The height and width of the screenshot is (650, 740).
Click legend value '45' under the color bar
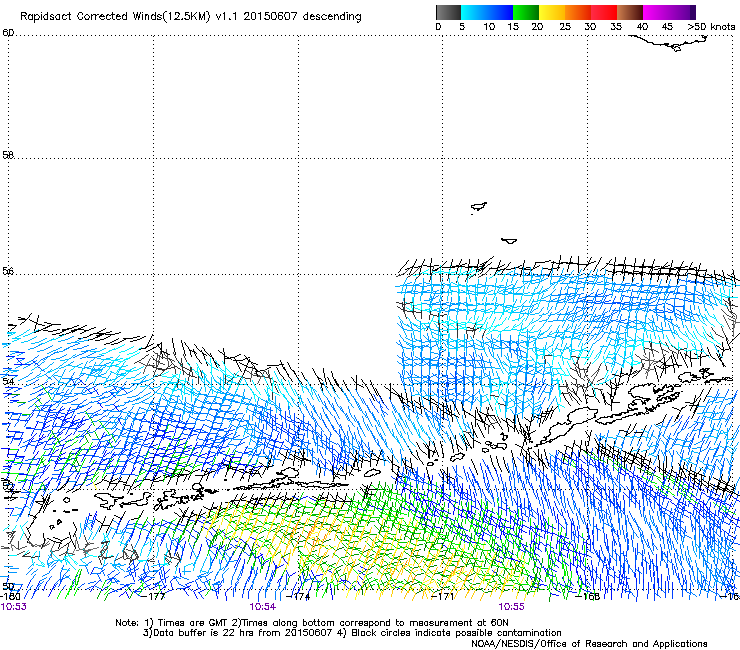point(667,27)
